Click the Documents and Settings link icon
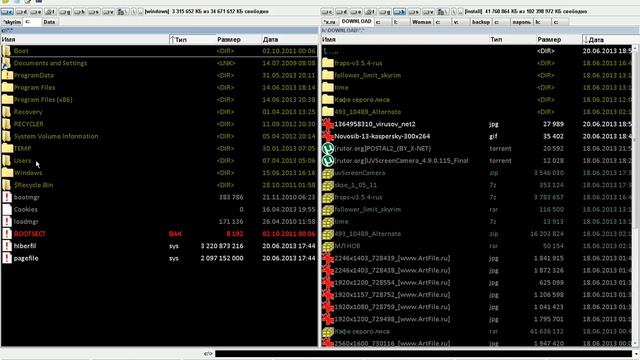 coord(7,63)
